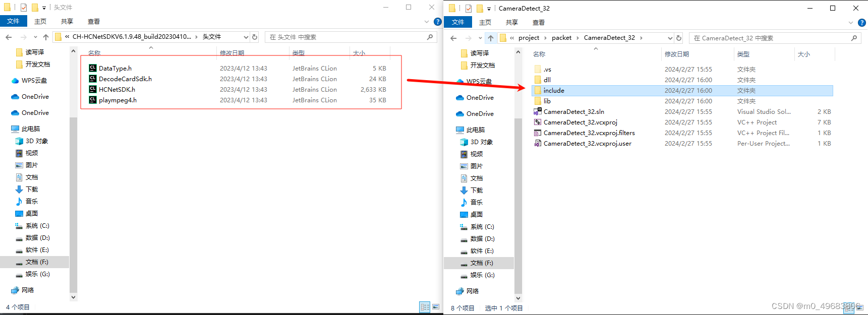This screenshot has height=315, width=868.
Task: Open recent locations dropdown in right window
Action: pos(480,38)
